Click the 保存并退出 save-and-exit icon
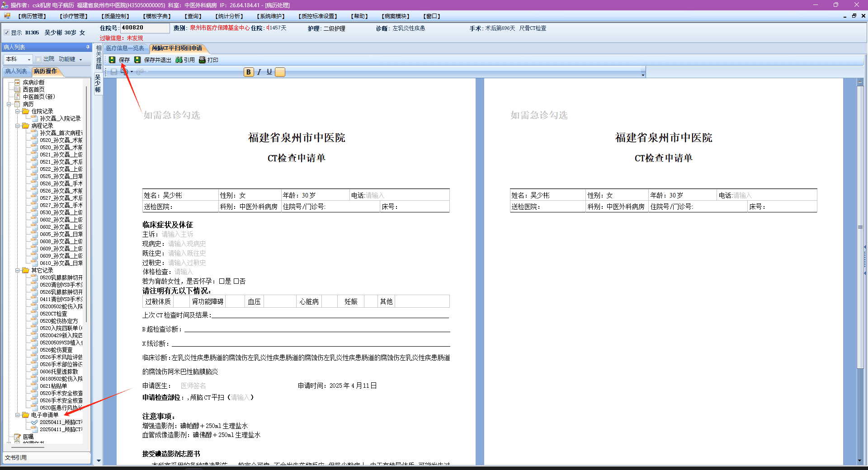Image resolution: width=868 pixels, height=470 pixels. [x=137, y=60]
